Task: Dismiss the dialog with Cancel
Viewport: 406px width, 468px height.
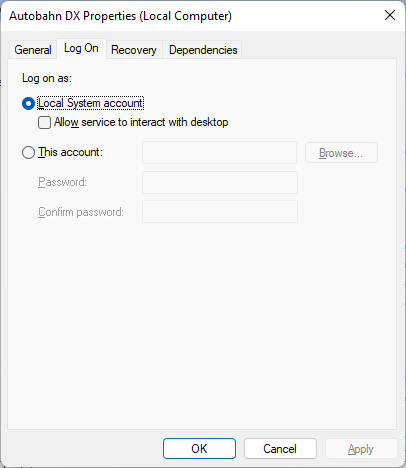Action: coord(280,449)
